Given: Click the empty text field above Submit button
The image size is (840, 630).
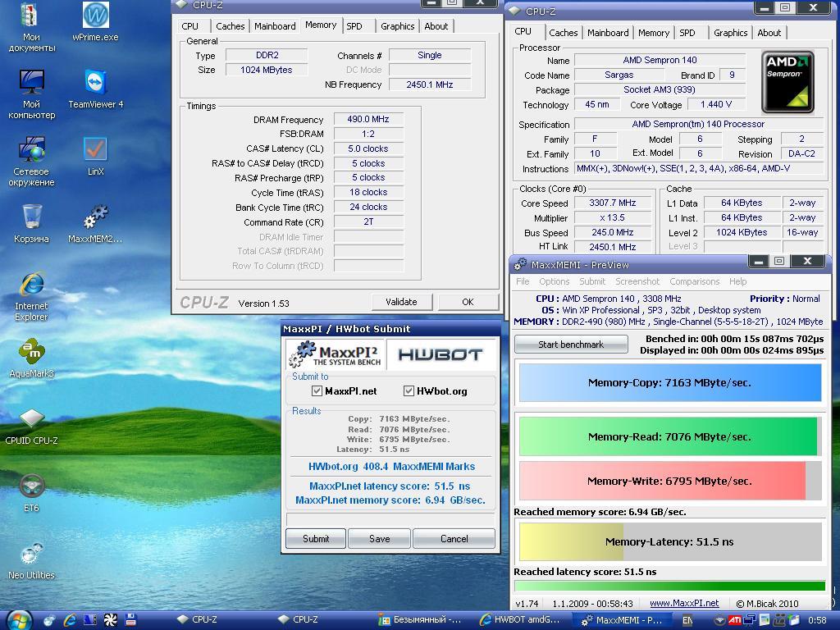Looking at the screenshot, I should 390,519.
